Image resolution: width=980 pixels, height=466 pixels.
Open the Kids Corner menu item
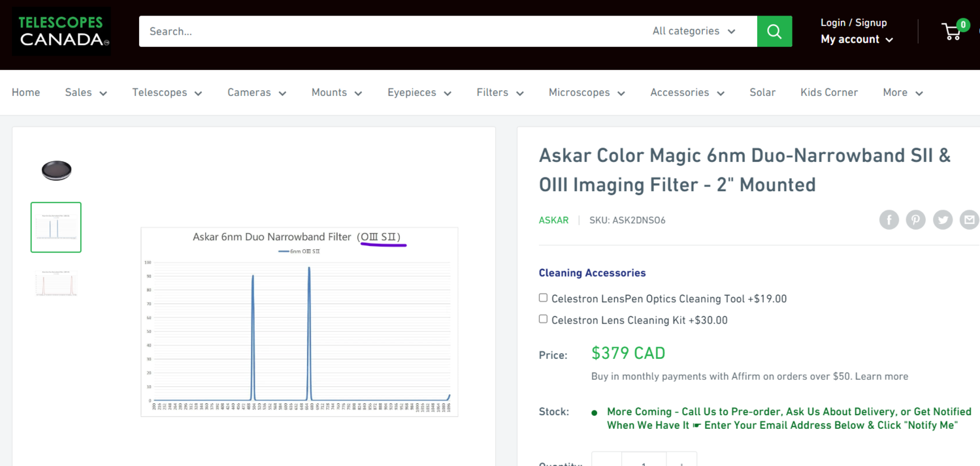(829, 93)
